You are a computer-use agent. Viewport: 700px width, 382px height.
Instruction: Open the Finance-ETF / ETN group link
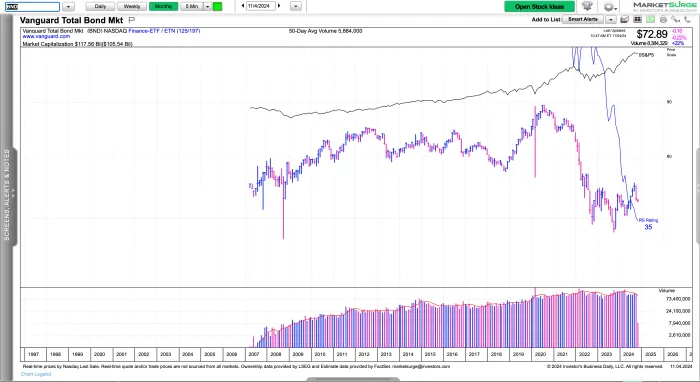164,31
